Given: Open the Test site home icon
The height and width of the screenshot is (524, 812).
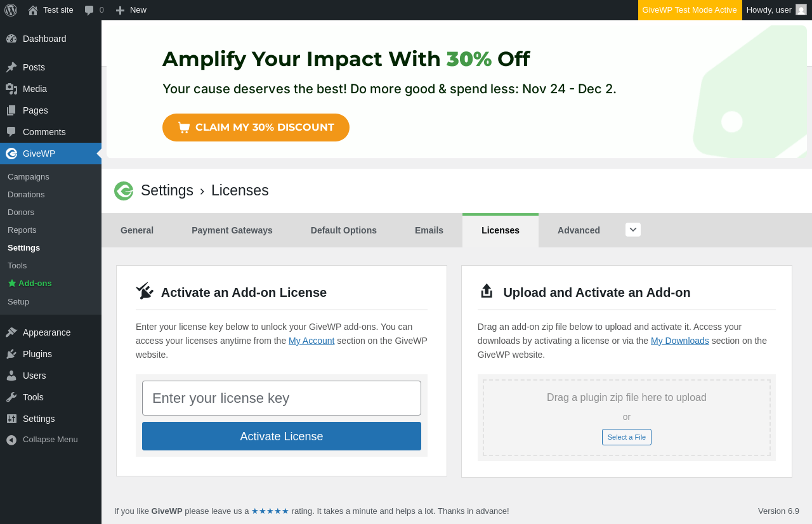Looking at the screenshot, I should [33, 10].
